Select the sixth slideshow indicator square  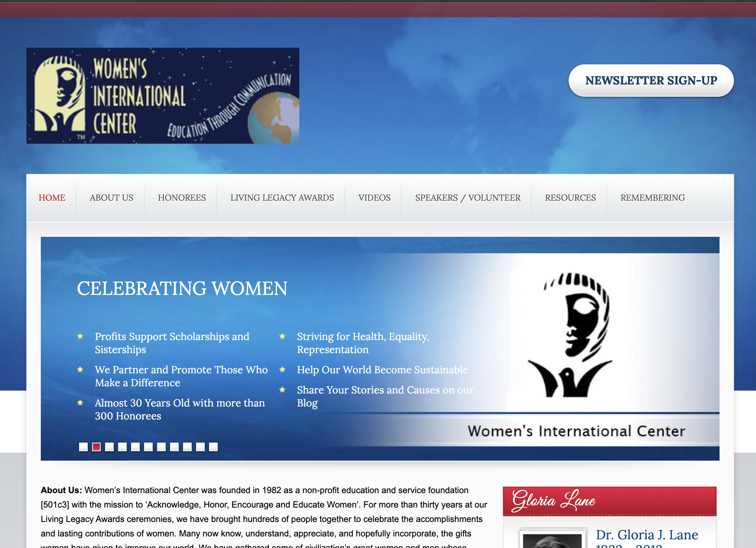[x=148, y=447]
